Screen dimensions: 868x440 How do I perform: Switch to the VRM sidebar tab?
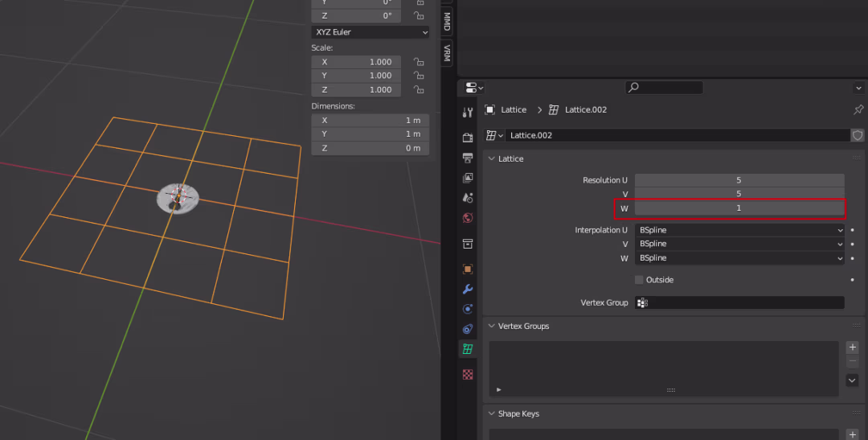point(447,52)
